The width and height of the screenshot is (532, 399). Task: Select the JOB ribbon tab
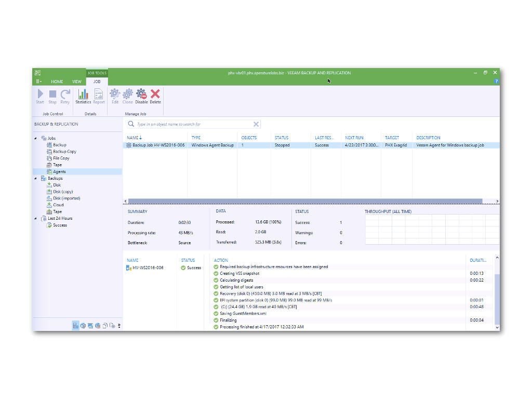click(97, 82)
